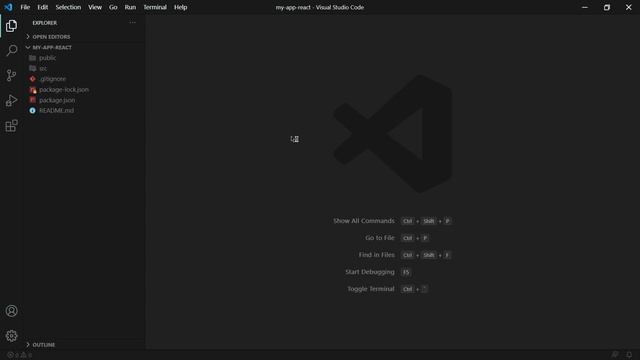Screen dimensions: 640x360
Task: Click the Explorer more actions ellipsis
Action: click(x=133, y=23)
